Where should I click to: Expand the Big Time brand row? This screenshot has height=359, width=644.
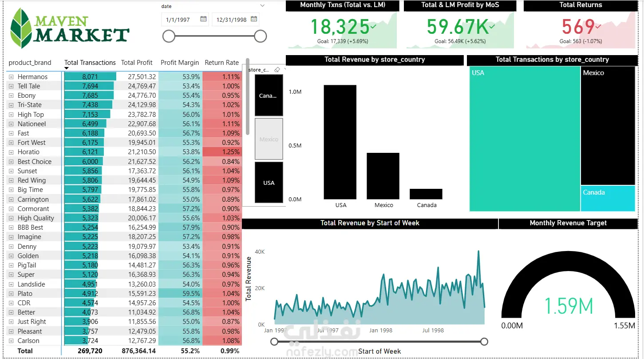pos(12,190)
